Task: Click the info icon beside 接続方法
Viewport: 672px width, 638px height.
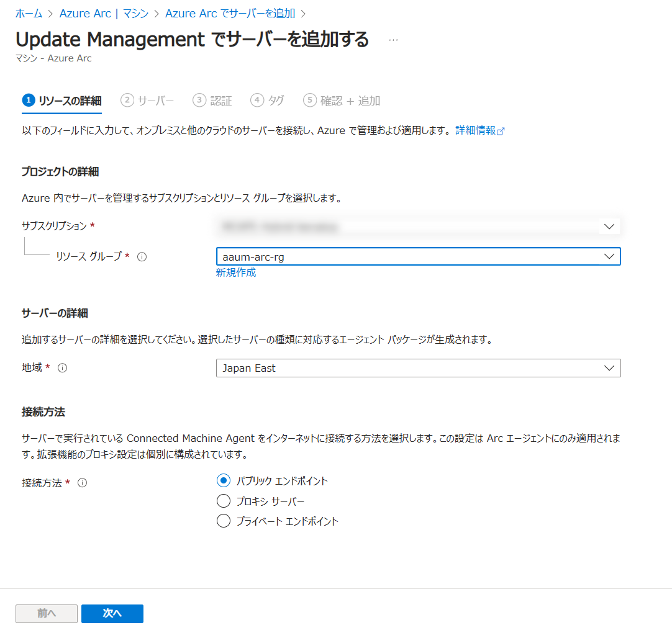Action: [x=82, y=483]
